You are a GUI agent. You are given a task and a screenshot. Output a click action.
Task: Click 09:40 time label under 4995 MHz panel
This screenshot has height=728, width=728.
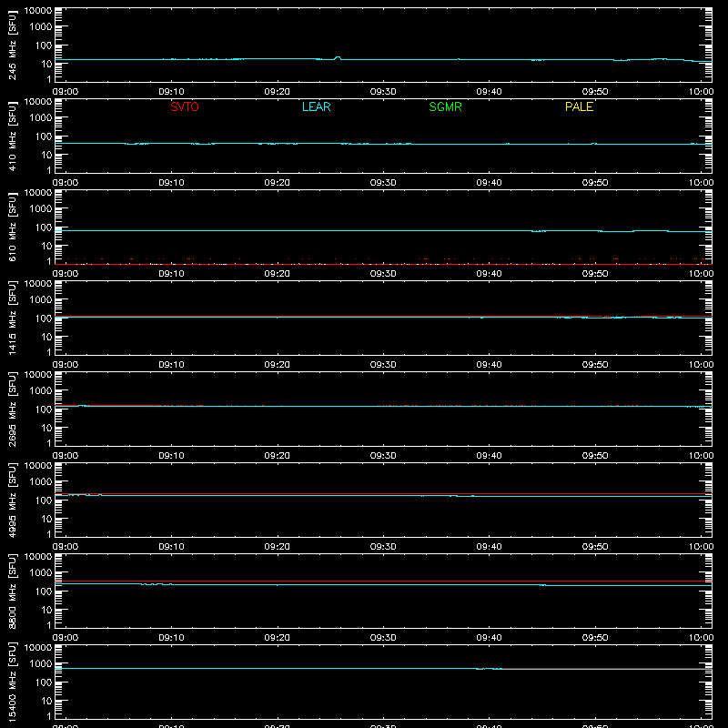click(489, 547)
